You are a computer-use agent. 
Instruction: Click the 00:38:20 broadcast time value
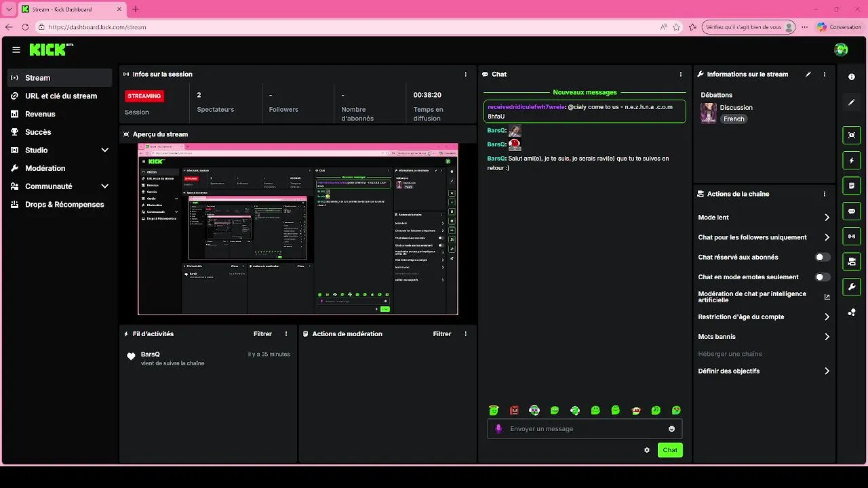coord(427,96)
